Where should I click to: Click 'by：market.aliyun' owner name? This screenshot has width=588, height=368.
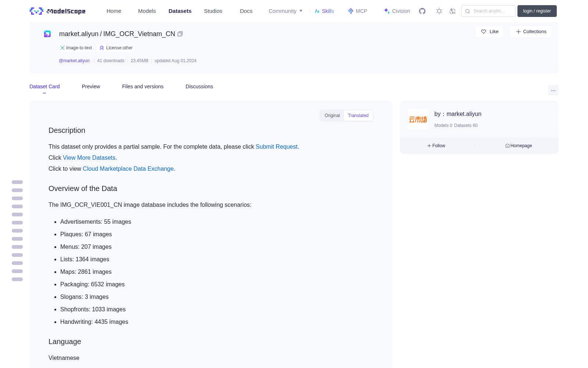(x=458, y=114)
